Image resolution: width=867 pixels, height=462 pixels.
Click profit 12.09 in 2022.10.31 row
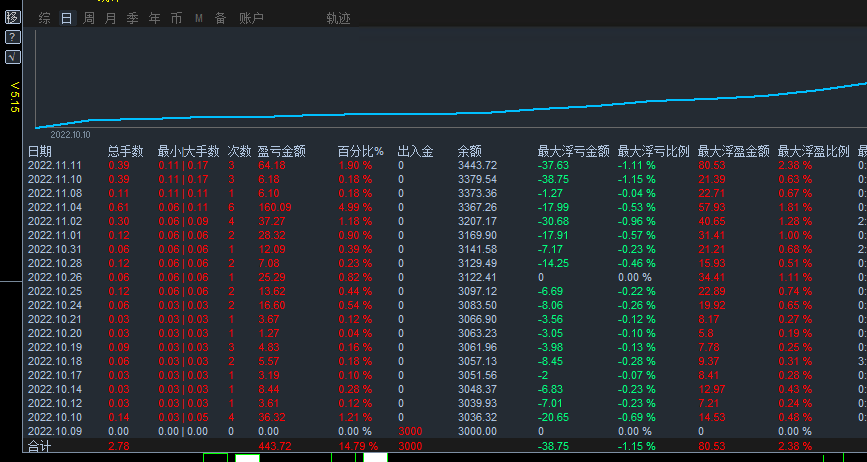[x=272, y=249]
